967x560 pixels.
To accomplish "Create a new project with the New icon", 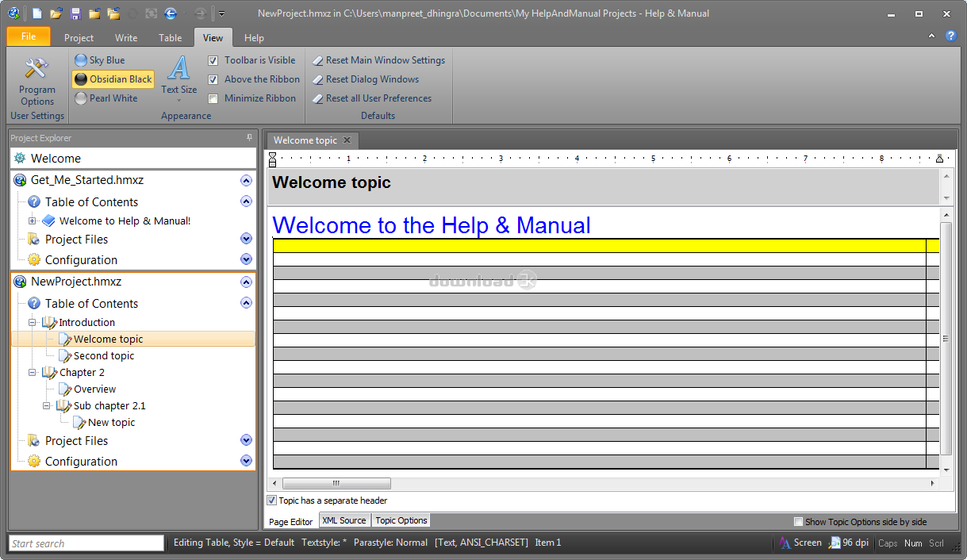I will coord(36,13).
